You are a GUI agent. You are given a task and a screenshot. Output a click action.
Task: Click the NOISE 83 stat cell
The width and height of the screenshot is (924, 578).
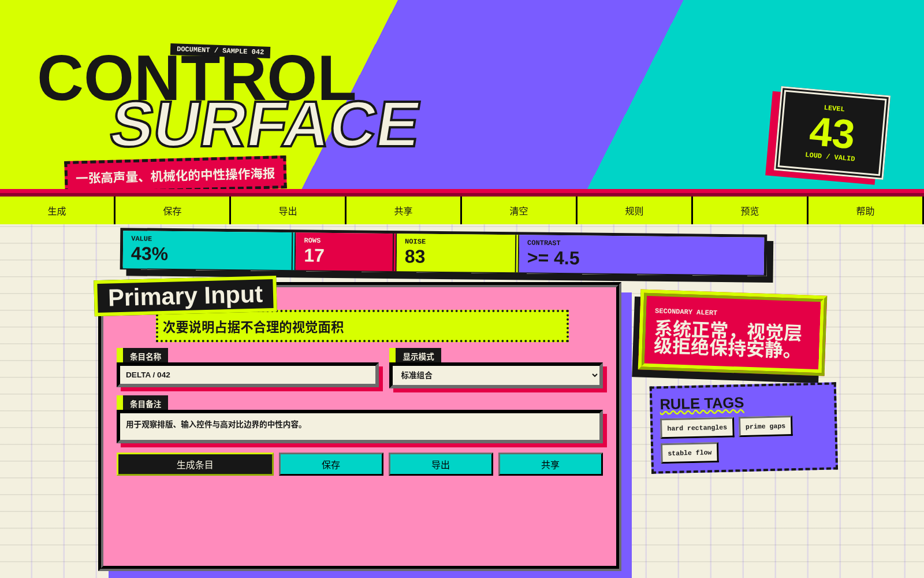click(x=456, y=253)
